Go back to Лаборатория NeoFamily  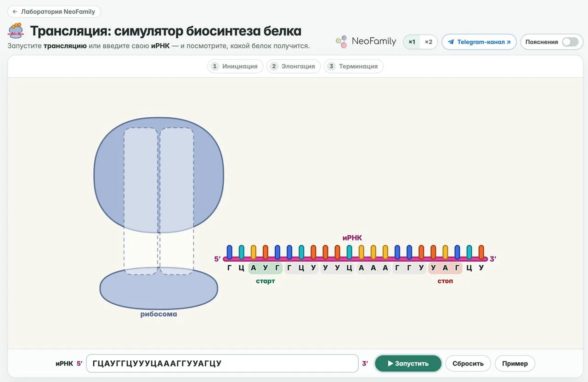click(x=54, y=11)
